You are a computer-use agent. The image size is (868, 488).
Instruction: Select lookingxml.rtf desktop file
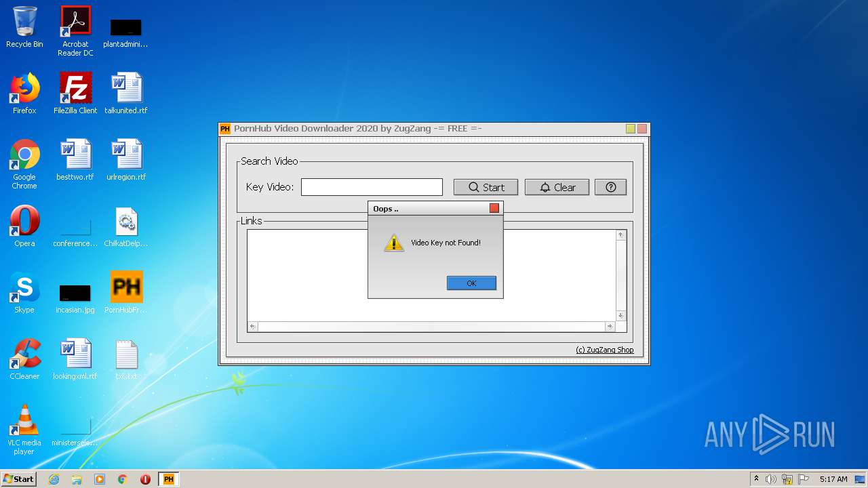click(x=75, y=359)
